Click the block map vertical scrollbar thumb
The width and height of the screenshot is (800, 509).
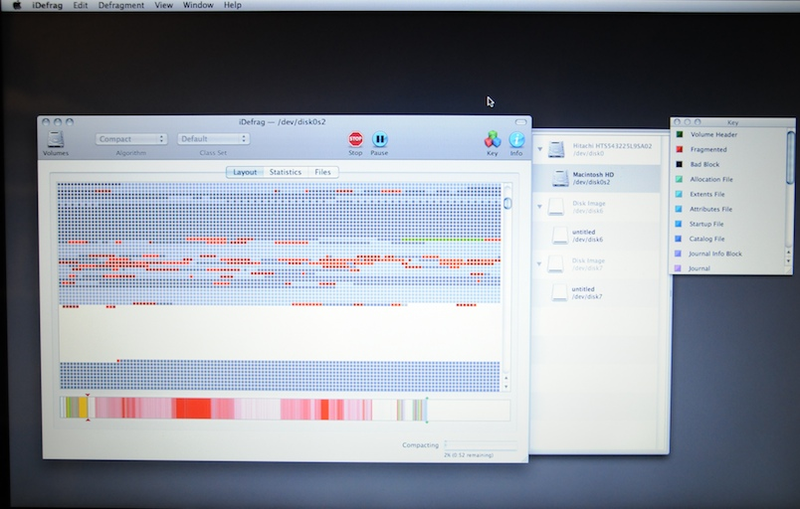coord(507,203)
